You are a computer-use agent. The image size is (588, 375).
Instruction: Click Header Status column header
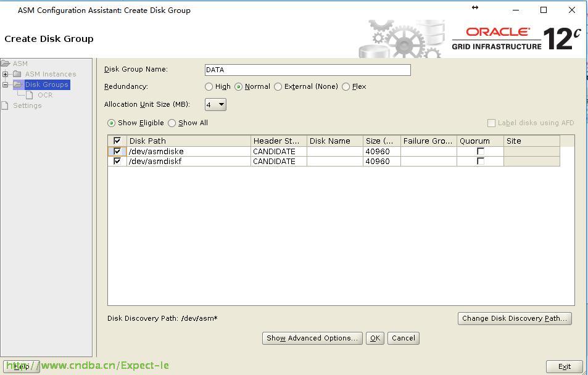[x=279, y=141]
